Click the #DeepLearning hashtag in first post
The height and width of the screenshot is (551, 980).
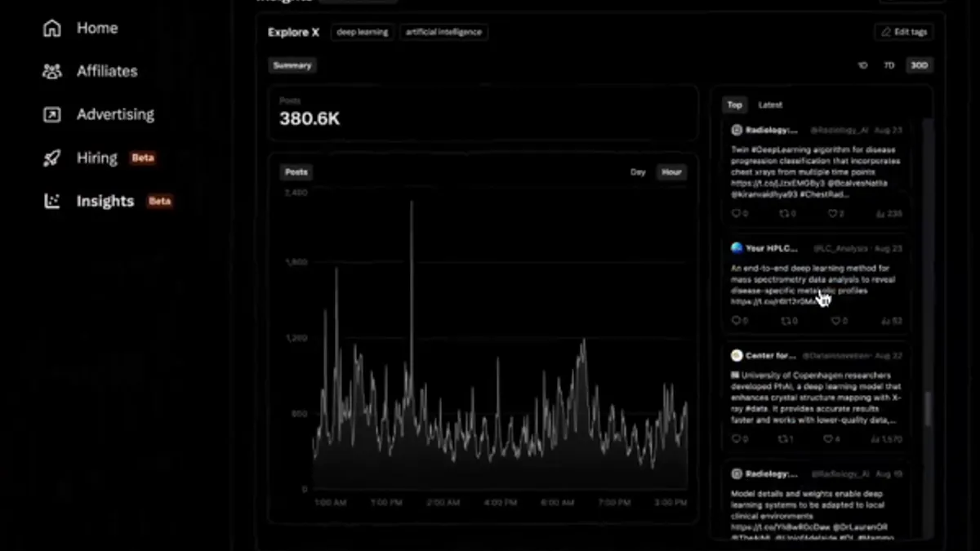pyautogui.click(x=779, y=150)
